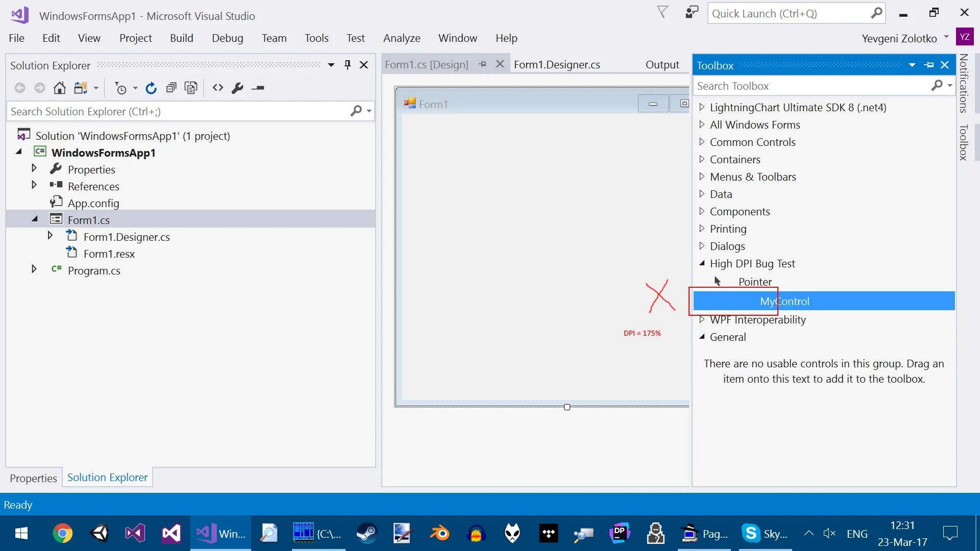Expand the Form1.Designer.cs node
980x551 pixels.
tap(50, 236)
